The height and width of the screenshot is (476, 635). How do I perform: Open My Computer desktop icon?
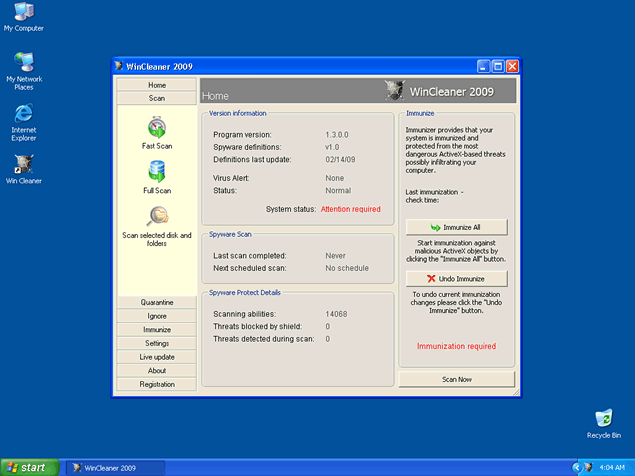click(23, 13)
